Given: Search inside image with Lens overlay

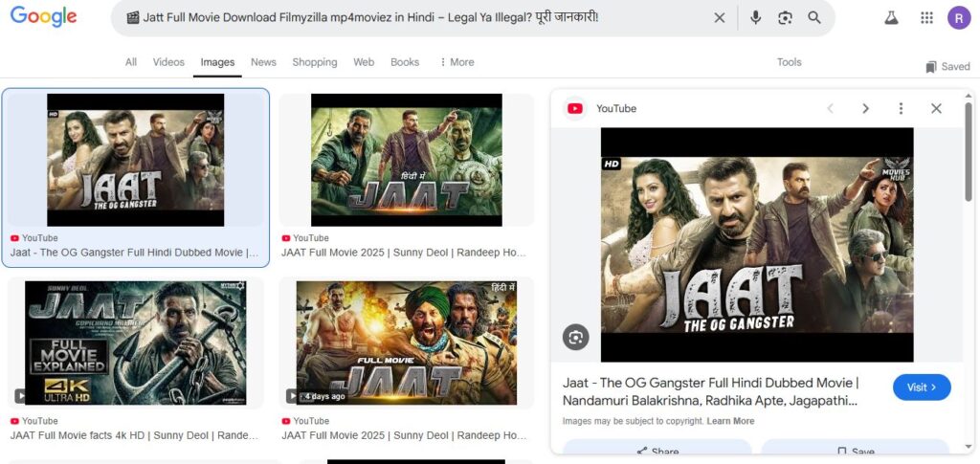Looking at the screenshot, I should [x=575, y=337].
